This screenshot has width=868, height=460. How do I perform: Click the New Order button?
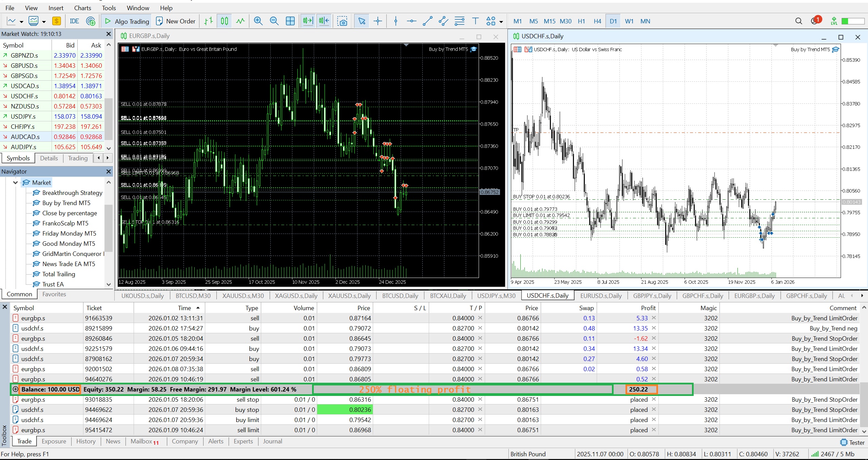pyautogui.click(x=176, y=21)
